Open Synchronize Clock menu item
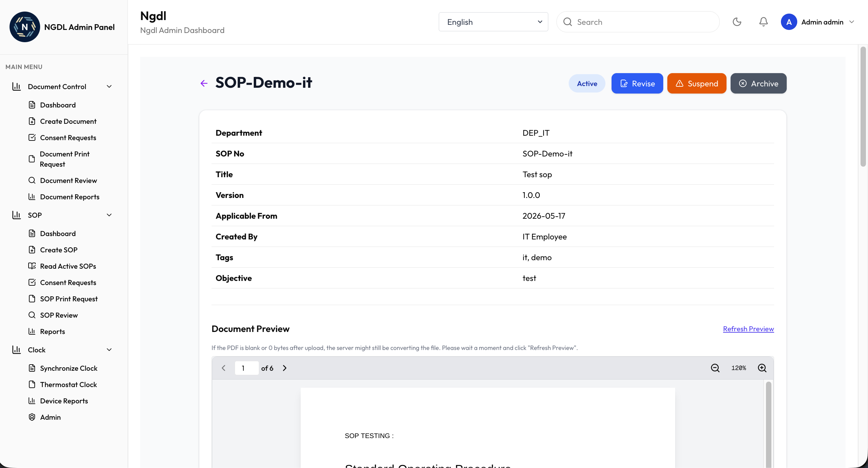The width and height of the screenshot is (868, 468). 68,368
